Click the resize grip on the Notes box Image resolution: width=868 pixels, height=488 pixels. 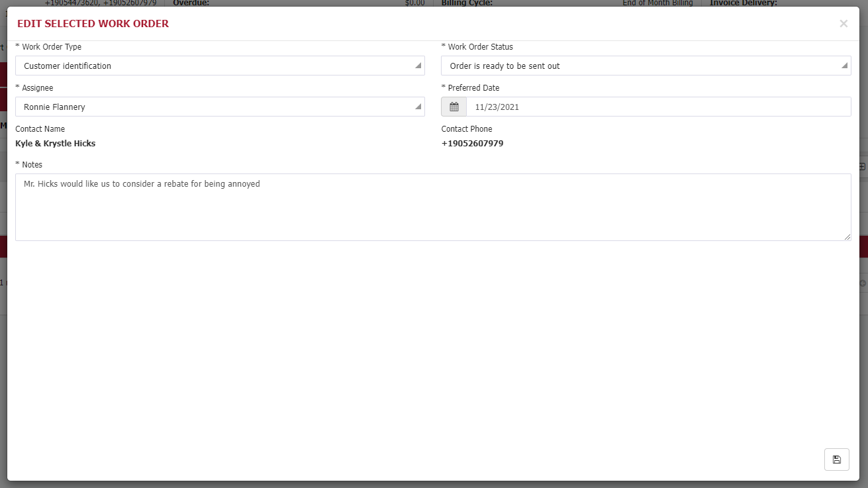pos(847,236)
